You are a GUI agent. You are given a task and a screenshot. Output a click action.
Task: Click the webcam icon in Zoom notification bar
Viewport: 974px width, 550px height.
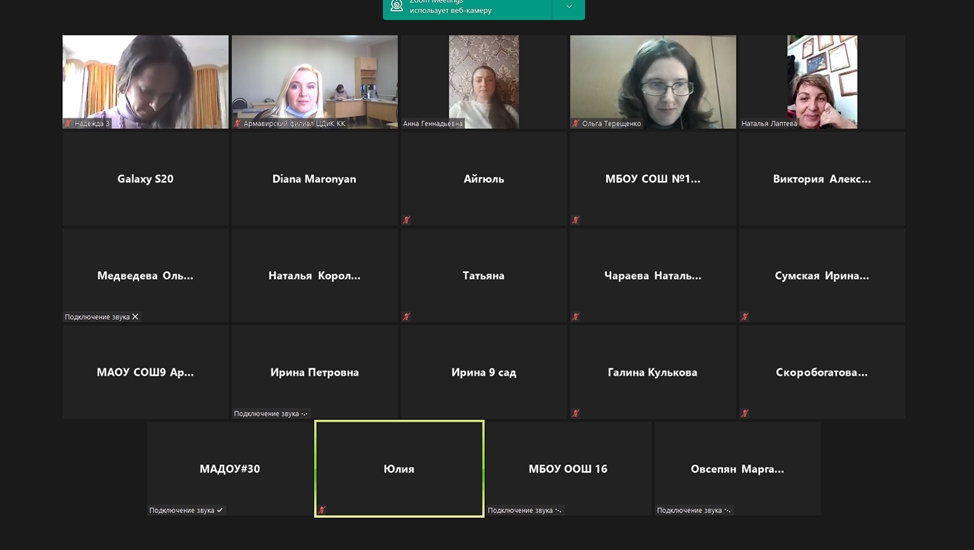point(397,6)
